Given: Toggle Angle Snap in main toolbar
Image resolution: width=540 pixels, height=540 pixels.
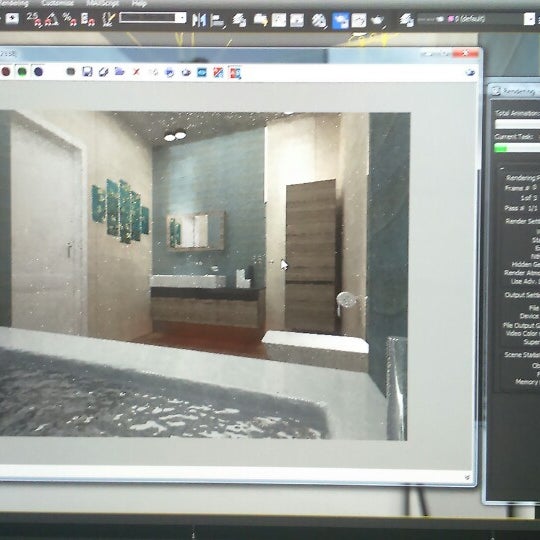Looking at the screenshot, I should 52,20.
